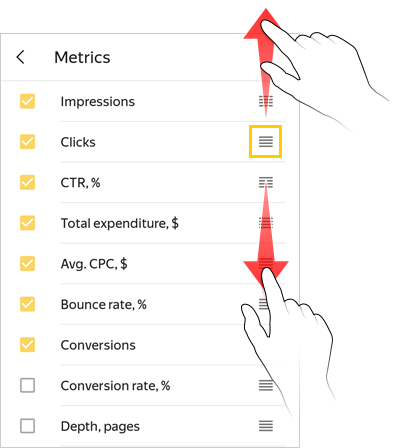Uncheck the Total expenditure, $ checkbox

[27, 223]
